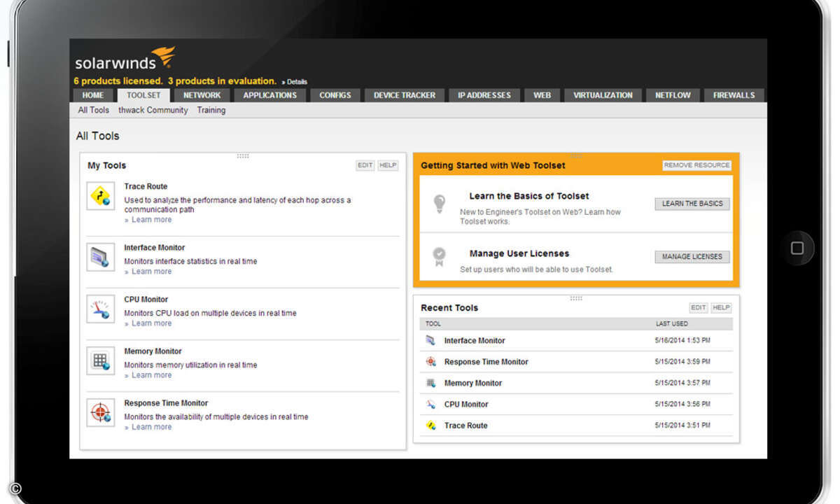840x504 pixels.
Task: Open the Interface Monitor title in My Tools
Action: tap(155, 248)
